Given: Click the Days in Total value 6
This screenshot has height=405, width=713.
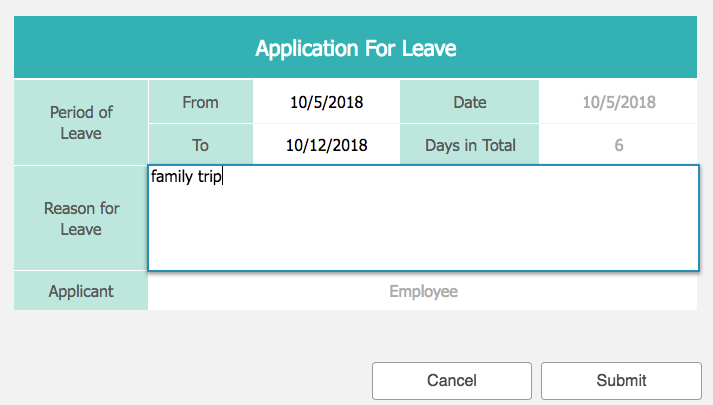Looking at the screenshot, I should pyautogui.click(x=618, y=145).
